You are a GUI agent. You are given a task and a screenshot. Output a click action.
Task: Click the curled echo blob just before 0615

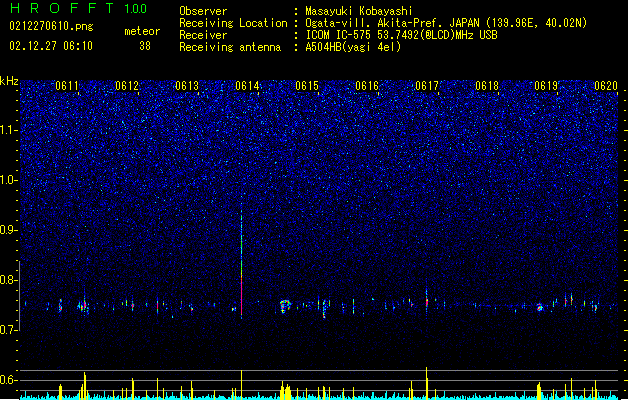tap(285, 306)
